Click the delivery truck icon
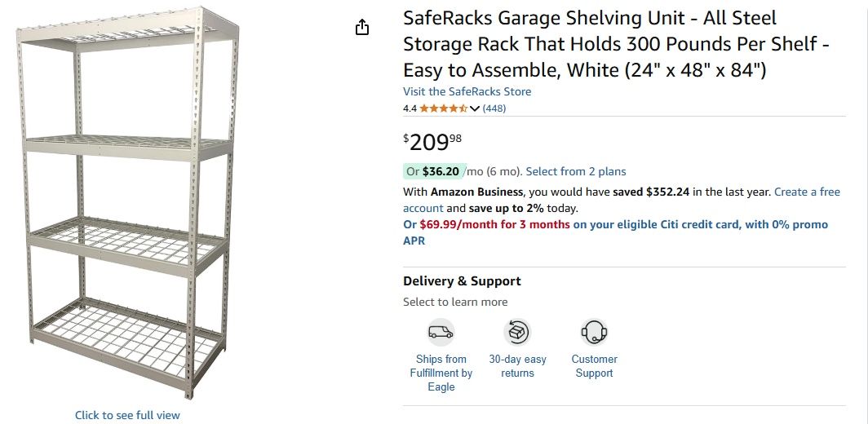868x424 pixels. [441, 332]
